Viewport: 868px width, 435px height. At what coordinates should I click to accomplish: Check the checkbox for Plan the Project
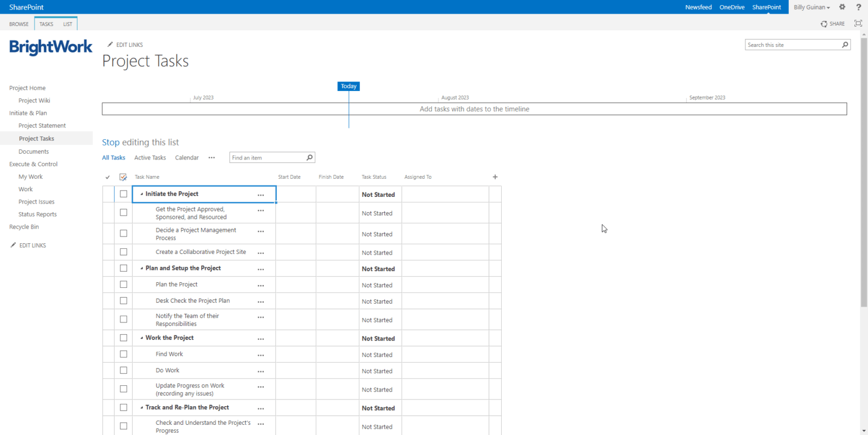tap(123, 285)
